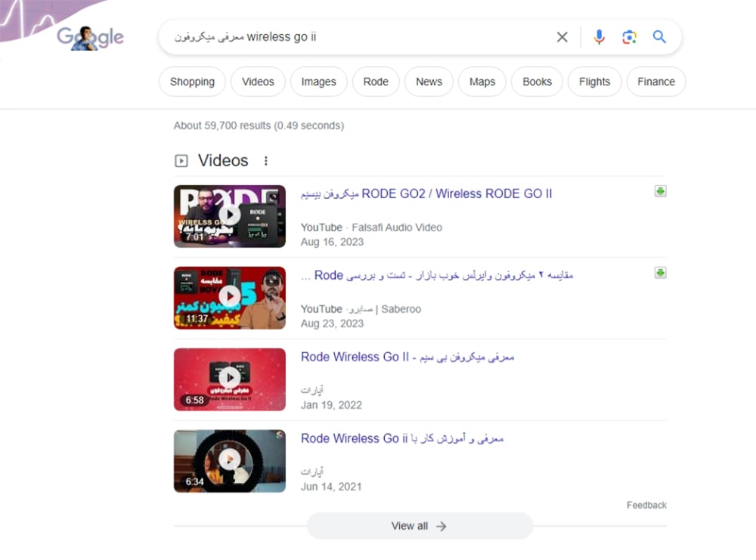Open the Jan 19, 2022 Rode Wireless Go II link
Image resolution: width=756 pixels, height=560 pixels.
click(407, 357)
